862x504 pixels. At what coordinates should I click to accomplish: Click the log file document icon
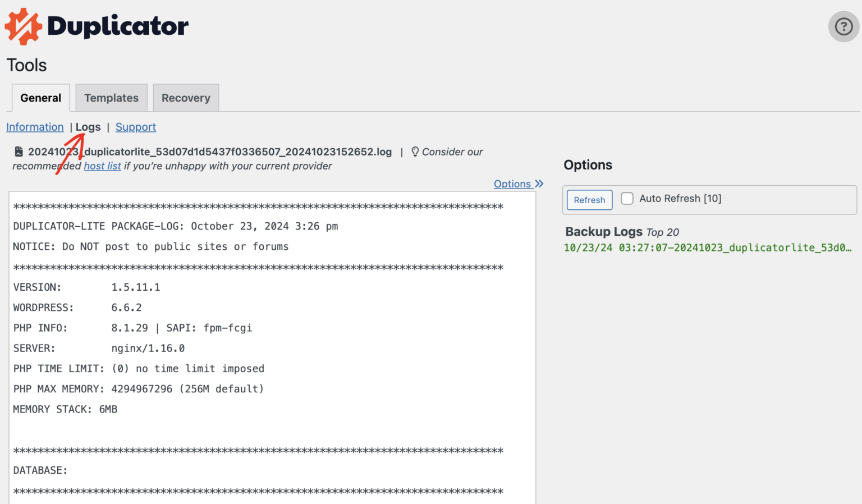pos(19,152)
